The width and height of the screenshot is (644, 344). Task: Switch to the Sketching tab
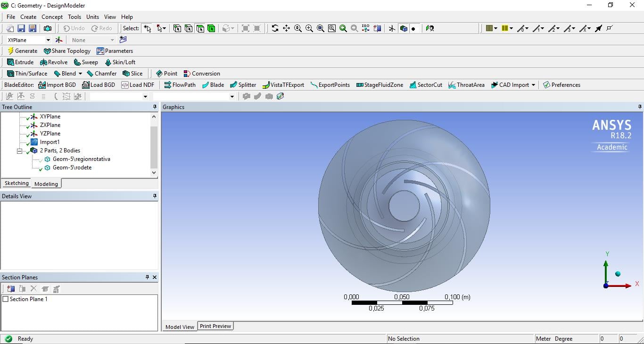tap(17, 184)
